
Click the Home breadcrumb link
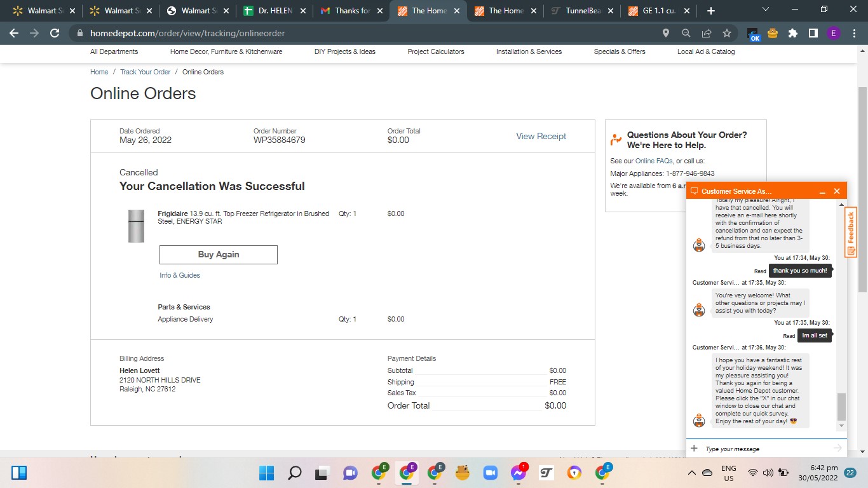pos(99,72)
